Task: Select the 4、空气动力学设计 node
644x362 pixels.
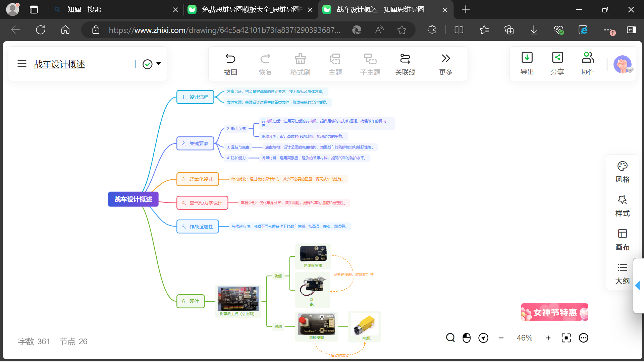Action: (202, 203)
